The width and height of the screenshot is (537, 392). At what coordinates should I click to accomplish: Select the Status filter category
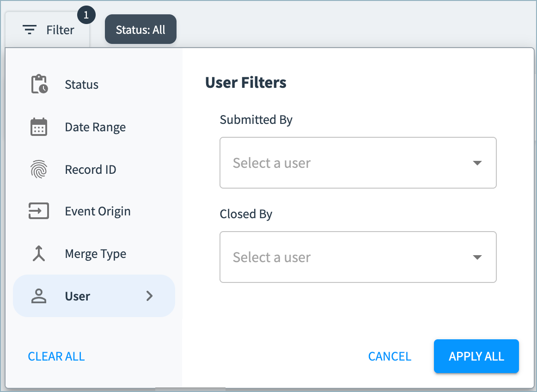[x=82, y=85]
